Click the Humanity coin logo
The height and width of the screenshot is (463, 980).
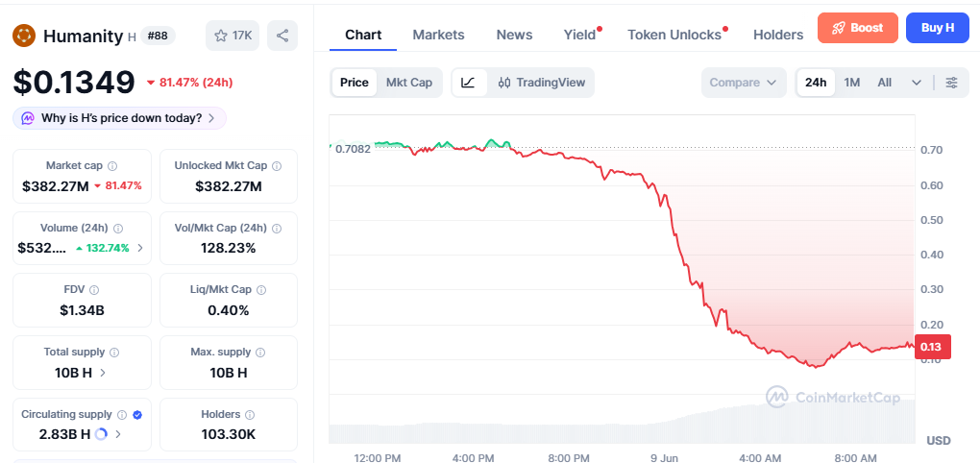click(24, 36)
